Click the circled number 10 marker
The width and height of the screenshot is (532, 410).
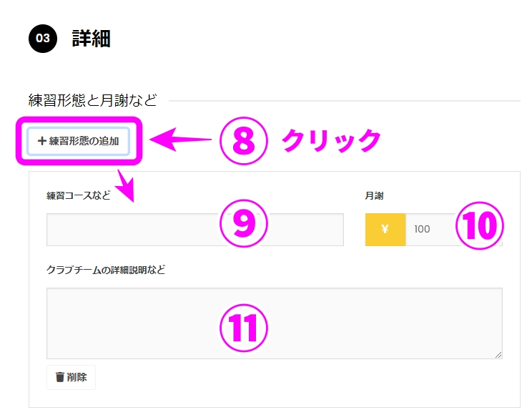(x=479, y=225)
